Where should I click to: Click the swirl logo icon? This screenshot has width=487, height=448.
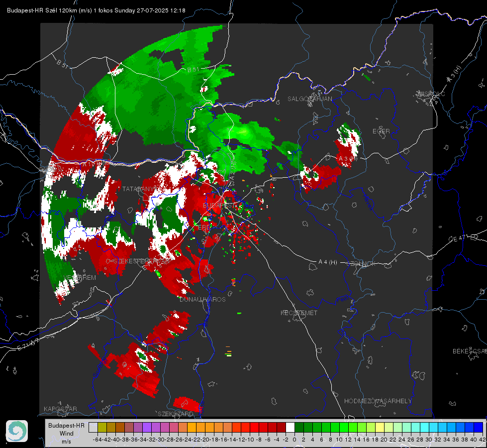tap(17, 431)
